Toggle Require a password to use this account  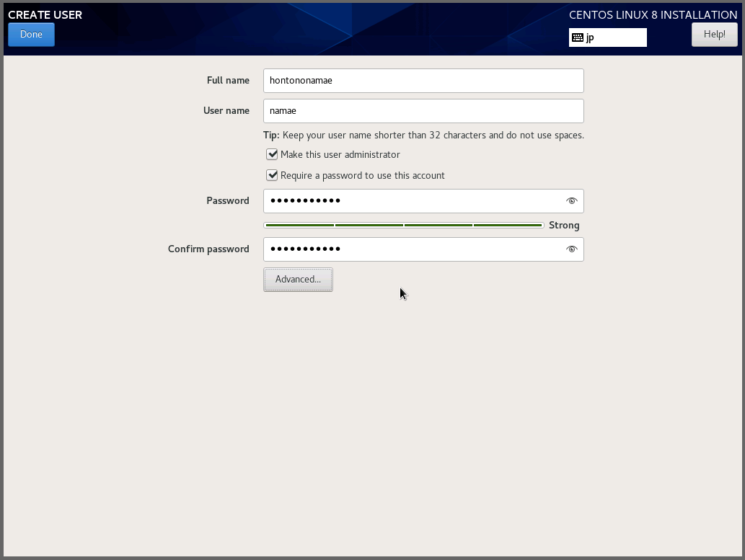tap(272, 175)
